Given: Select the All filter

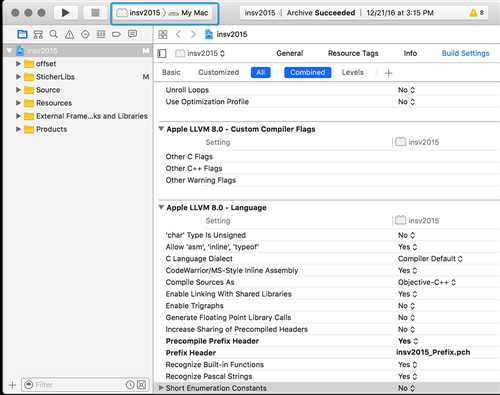Looking at the screenshot, I should pos(261,72).
